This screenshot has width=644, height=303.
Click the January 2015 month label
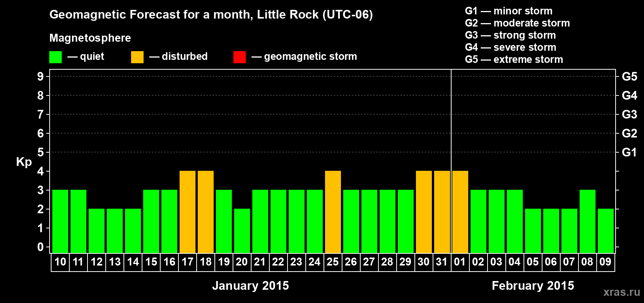coord(250,286)
